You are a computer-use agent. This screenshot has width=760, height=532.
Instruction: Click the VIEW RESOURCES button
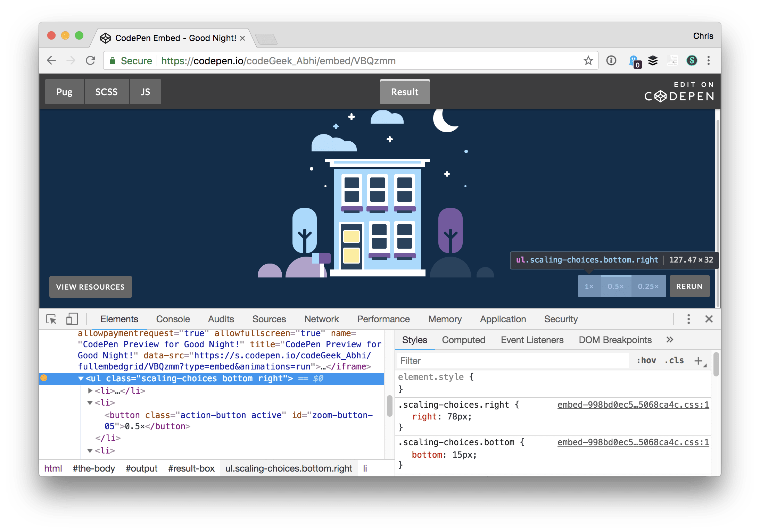[90, 286]
